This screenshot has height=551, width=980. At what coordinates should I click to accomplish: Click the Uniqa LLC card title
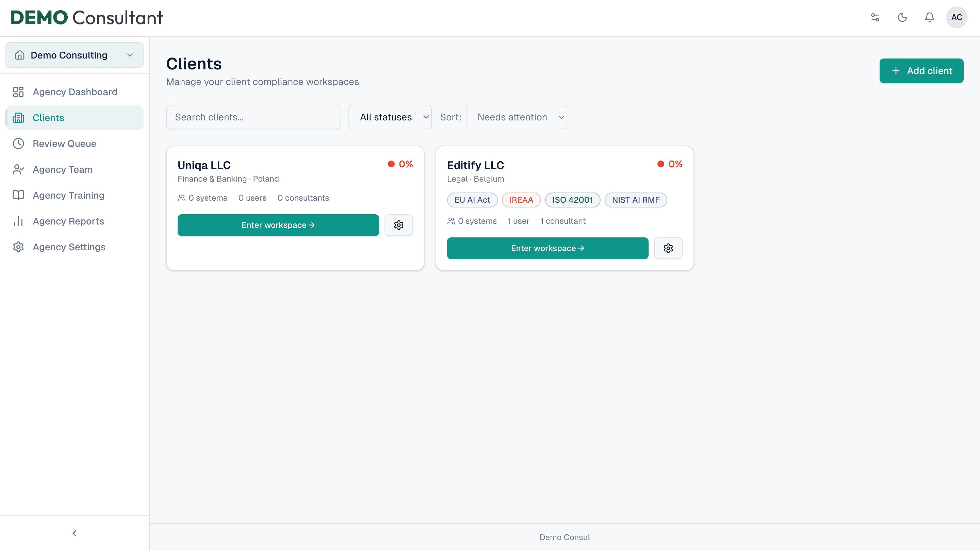204,165
